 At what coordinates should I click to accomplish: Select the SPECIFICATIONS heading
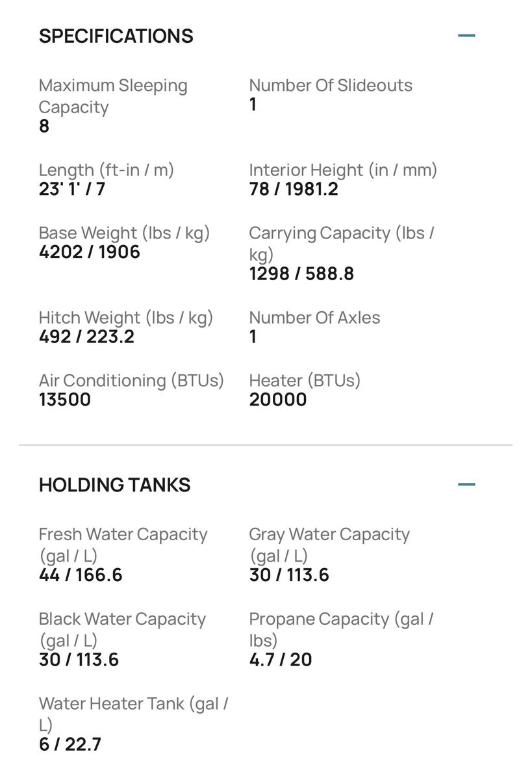[116, 36]
